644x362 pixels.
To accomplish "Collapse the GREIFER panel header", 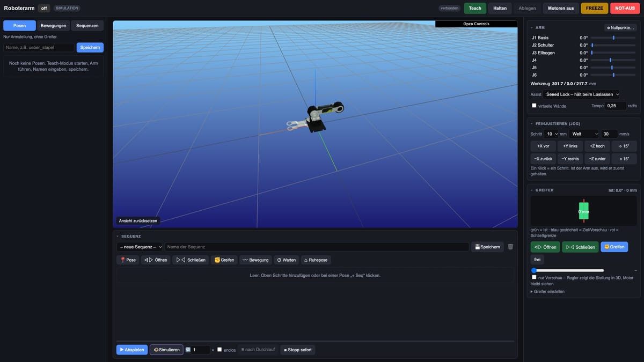I will click(544, 190).
